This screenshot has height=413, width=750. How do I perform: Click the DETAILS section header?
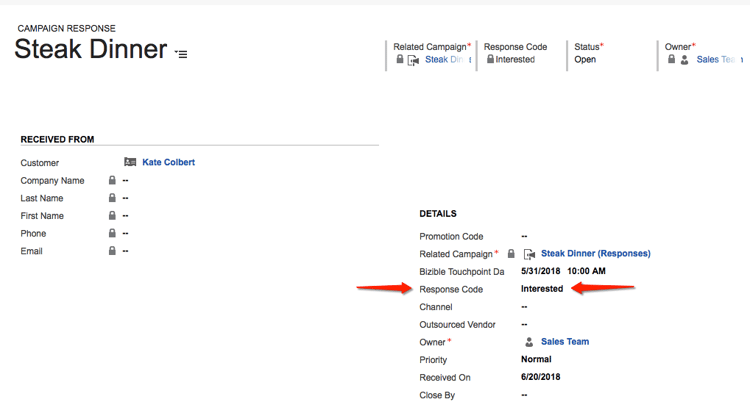438,214
